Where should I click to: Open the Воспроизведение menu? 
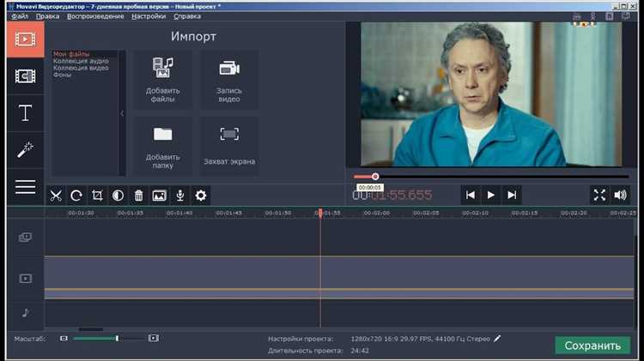click(x=95, y=16)
